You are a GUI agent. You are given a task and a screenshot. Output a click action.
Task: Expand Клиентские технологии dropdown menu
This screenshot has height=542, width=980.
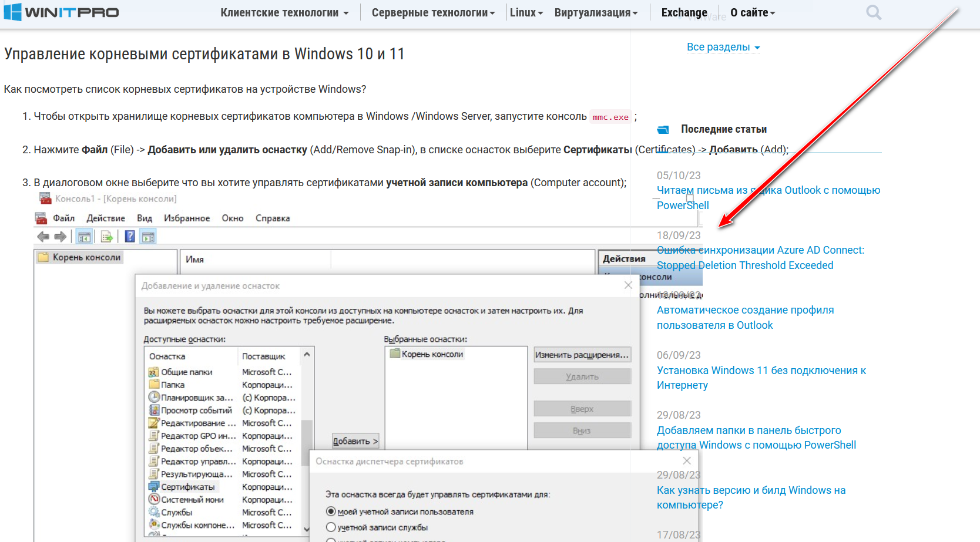pyautogui.click(x=284, y=12)
